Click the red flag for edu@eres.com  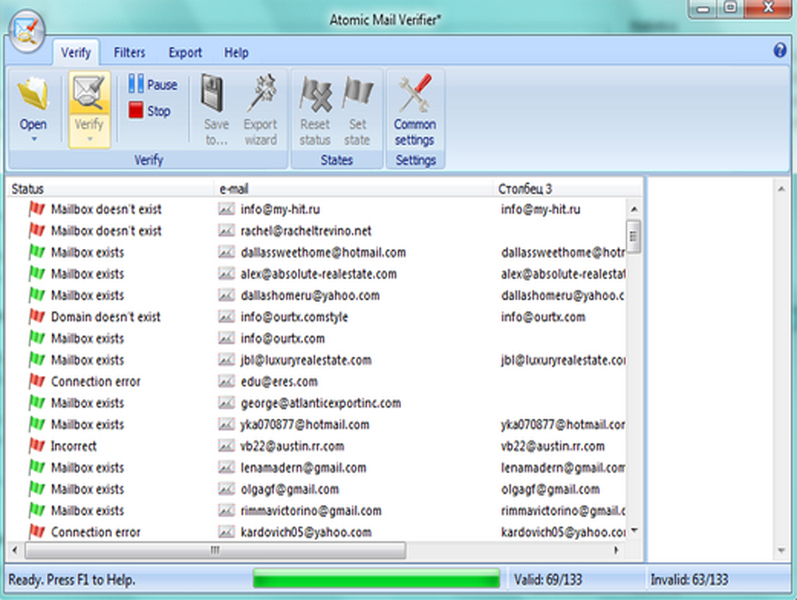coord(37,381)
